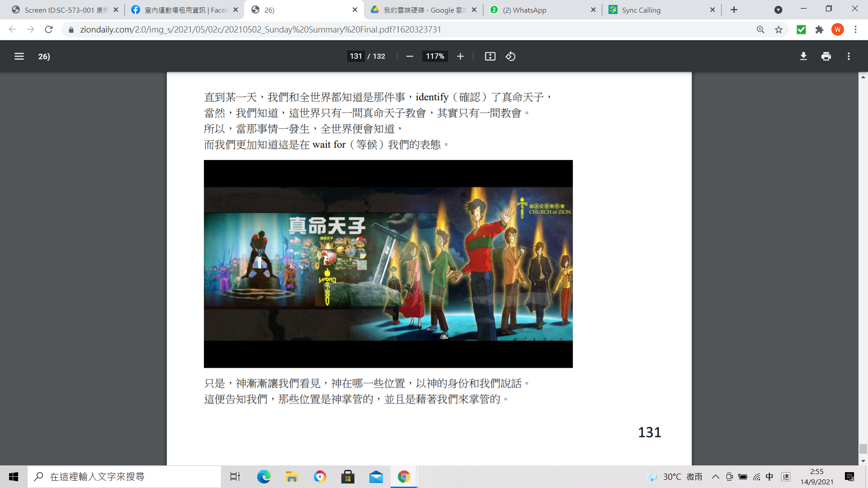Open the Mail app from taskbar
This screenshot has width=868, height=488.
pos(376,477)
